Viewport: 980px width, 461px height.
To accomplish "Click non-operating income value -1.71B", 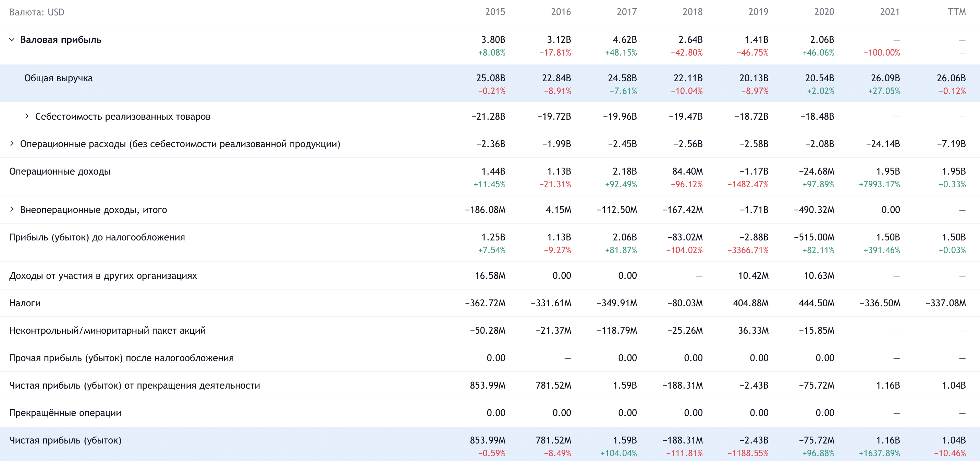I will (754, 210).
